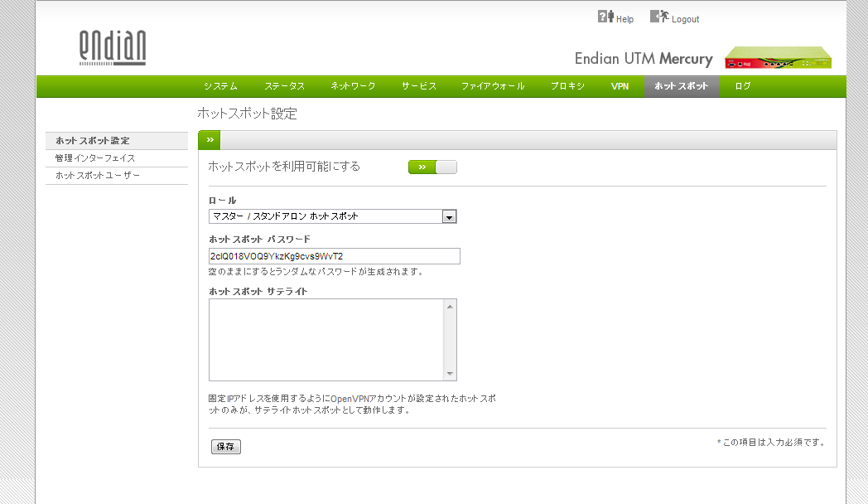
Task: Open the VPN menu
Action: (x=620, y=86)
